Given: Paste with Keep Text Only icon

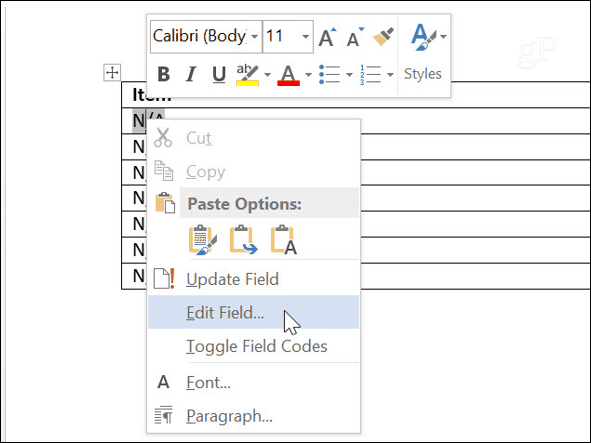Looking at the screenshot, I should click(x=284, y=239).
